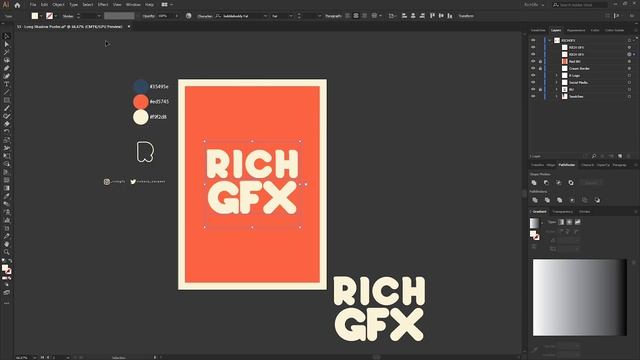Select the Hand tool
This screenshot has height=360, width=640.
pyautogui.click(x=7, y=244)
